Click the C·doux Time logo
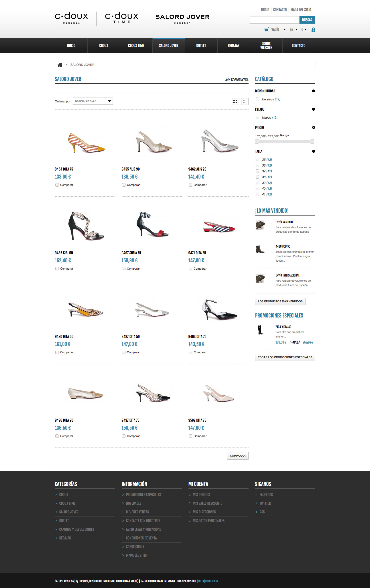The width and height of the screenshot is (370, 588). click(x=121, y=18)
